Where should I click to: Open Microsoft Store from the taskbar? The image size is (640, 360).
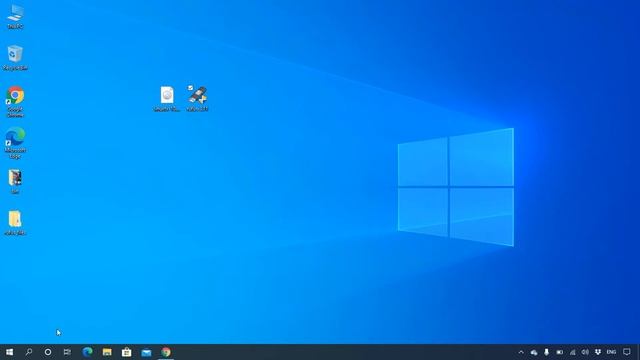point(127,352)
